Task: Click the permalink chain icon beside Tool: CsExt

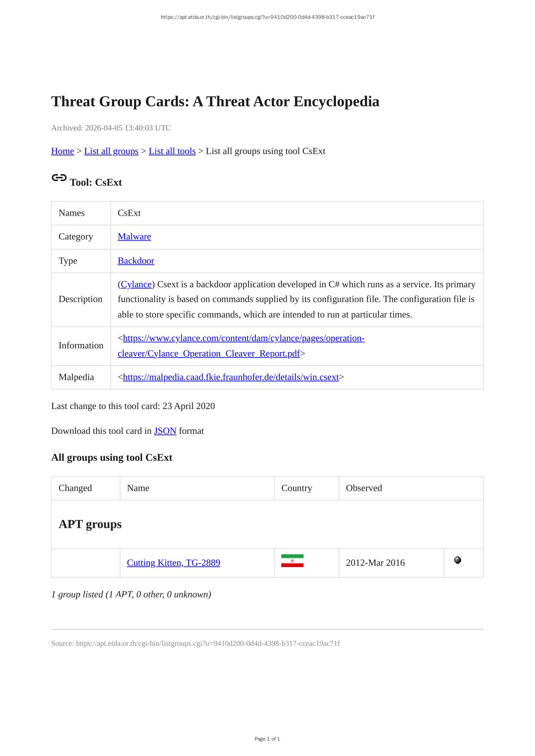Action: tap(59, 178)
